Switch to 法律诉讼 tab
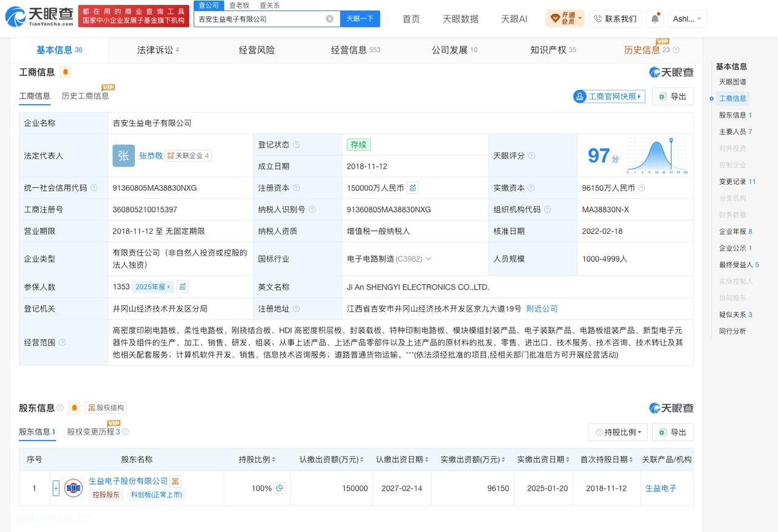Viewport: 778px width, 532px height. [158, 50]
